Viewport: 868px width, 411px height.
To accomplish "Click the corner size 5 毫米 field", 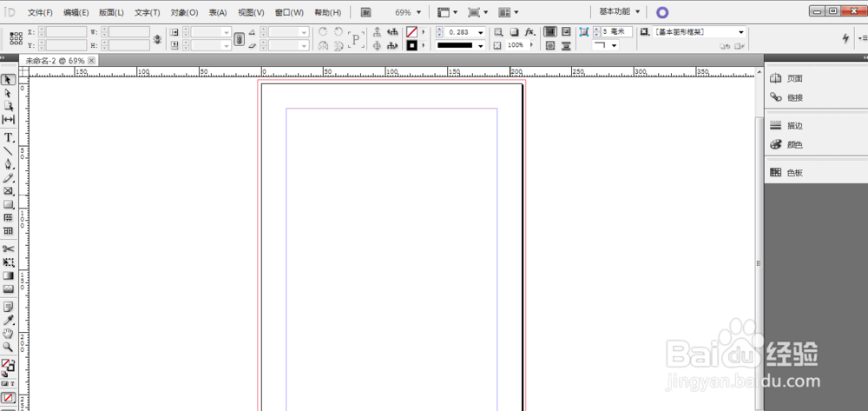I will [616, 32].
